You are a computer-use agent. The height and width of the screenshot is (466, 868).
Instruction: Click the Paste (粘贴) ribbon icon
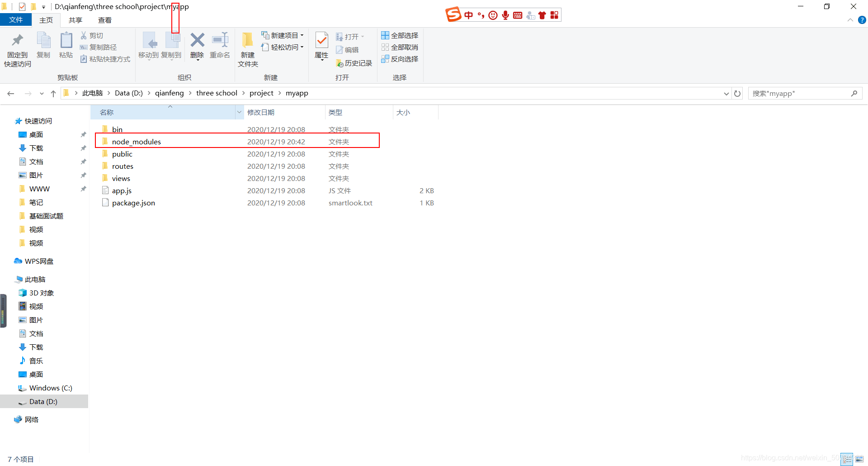point(66,40)
